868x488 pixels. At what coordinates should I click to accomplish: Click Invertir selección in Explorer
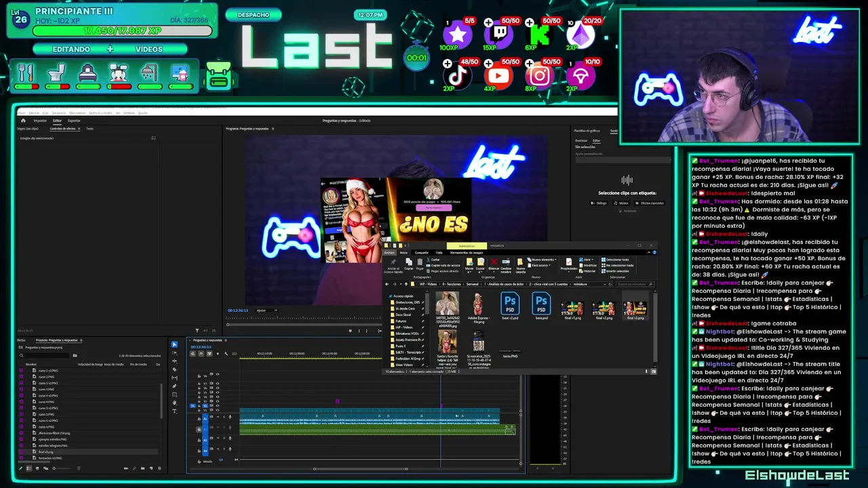pos(615,271)
